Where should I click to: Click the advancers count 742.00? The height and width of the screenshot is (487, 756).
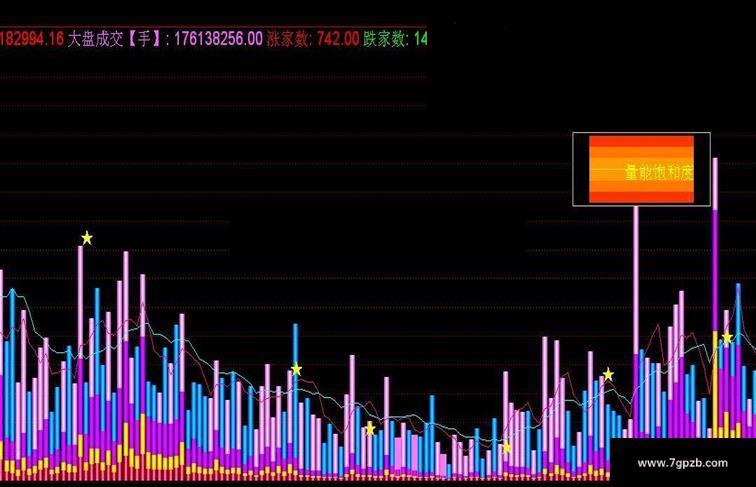338,39
